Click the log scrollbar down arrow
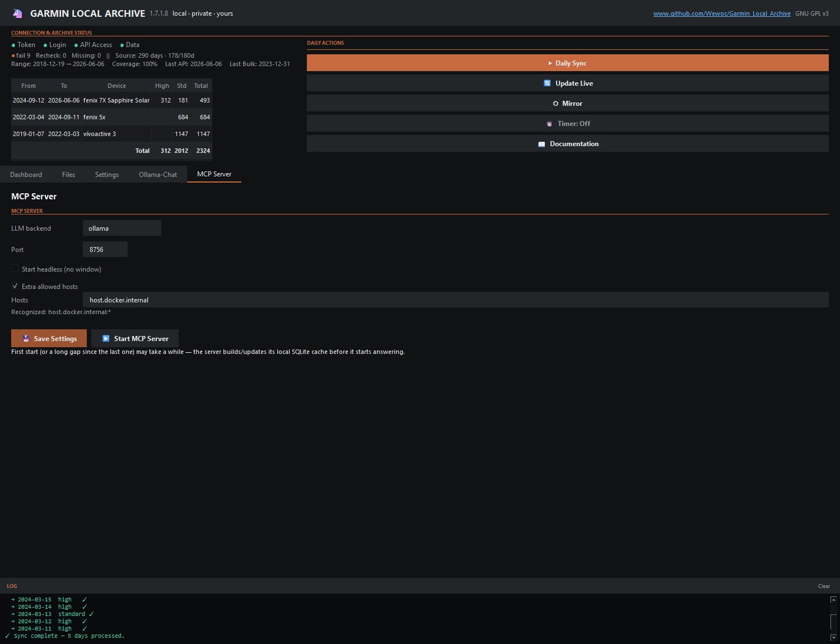 click(x=833, y=637)
